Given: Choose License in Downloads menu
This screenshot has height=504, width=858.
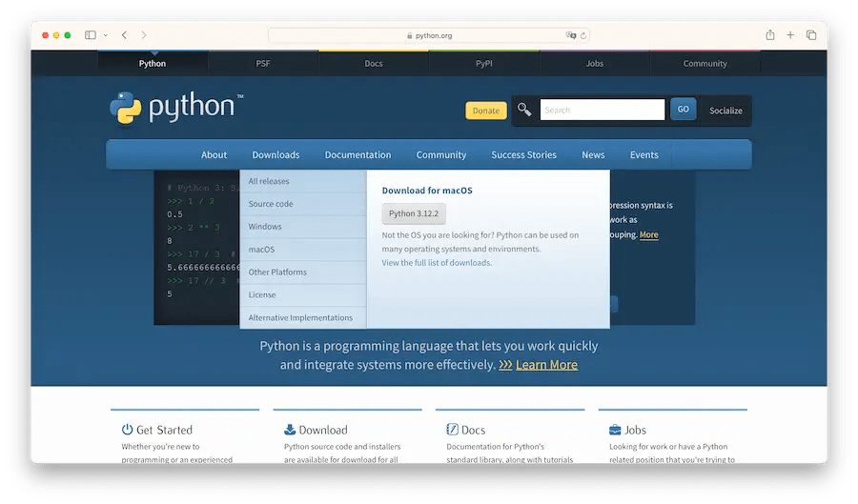Looking at the screenshot, I should (x=303, y=294).
